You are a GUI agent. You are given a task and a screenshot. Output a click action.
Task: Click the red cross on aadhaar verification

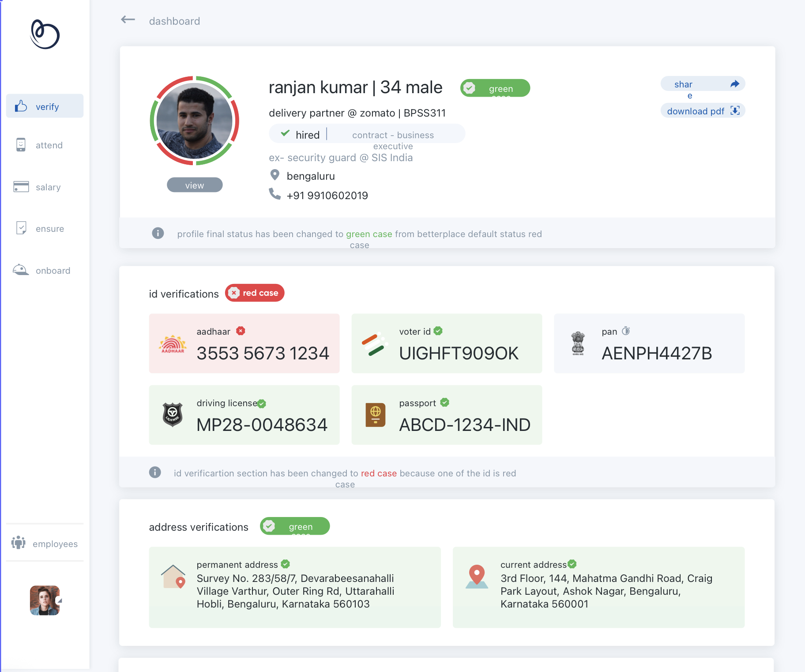[240, 331]
